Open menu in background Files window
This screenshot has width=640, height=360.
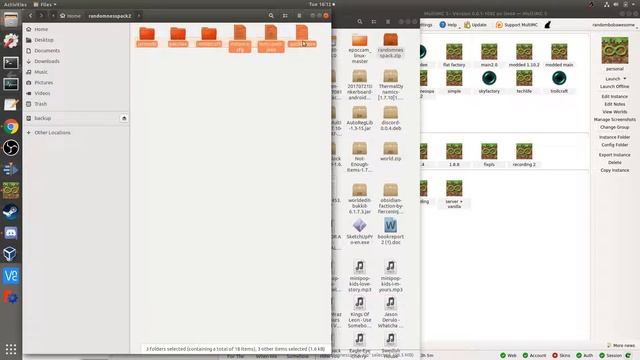point(388,21)
